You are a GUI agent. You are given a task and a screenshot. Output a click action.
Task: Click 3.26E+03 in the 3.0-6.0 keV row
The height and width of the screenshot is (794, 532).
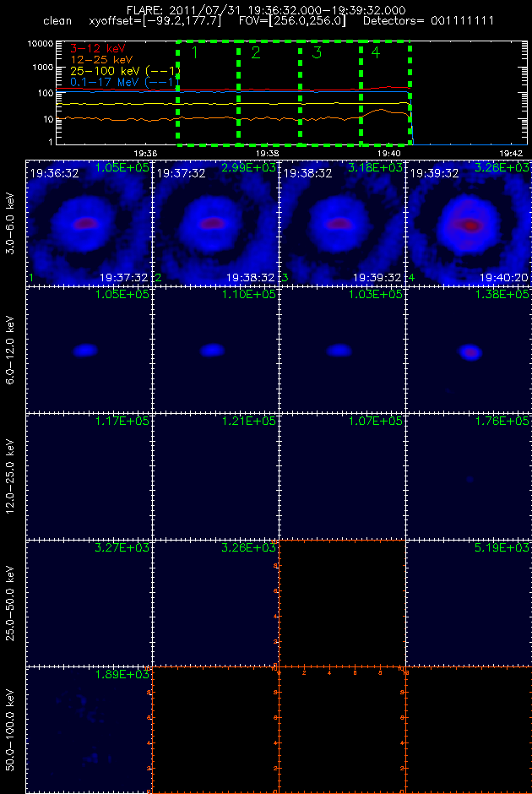pos(502,167)
